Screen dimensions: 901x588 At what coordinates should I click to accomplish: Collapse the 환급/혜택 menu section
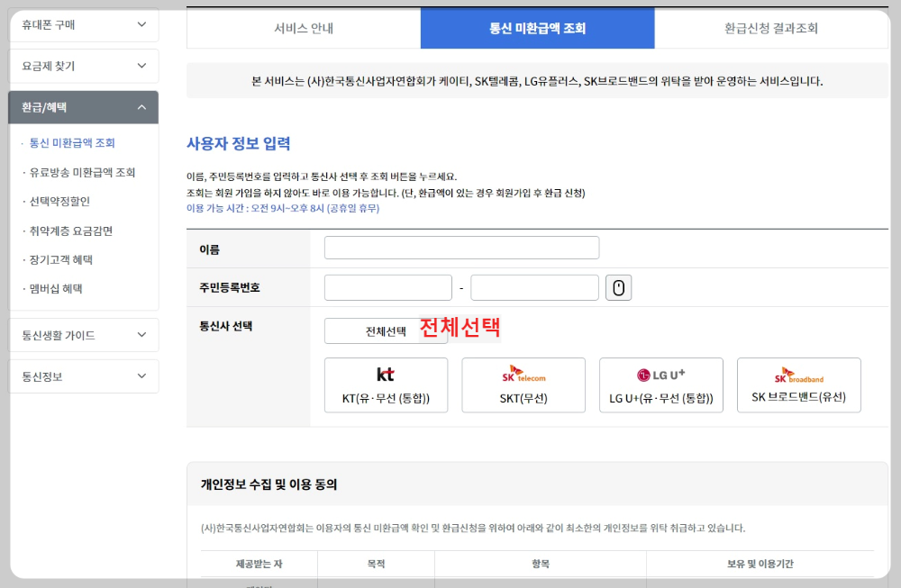[83, 106]
